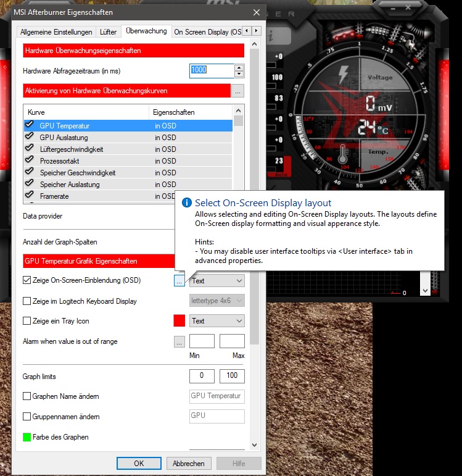Toggle GPU Temperatur curve checkmark

point(30,125)
